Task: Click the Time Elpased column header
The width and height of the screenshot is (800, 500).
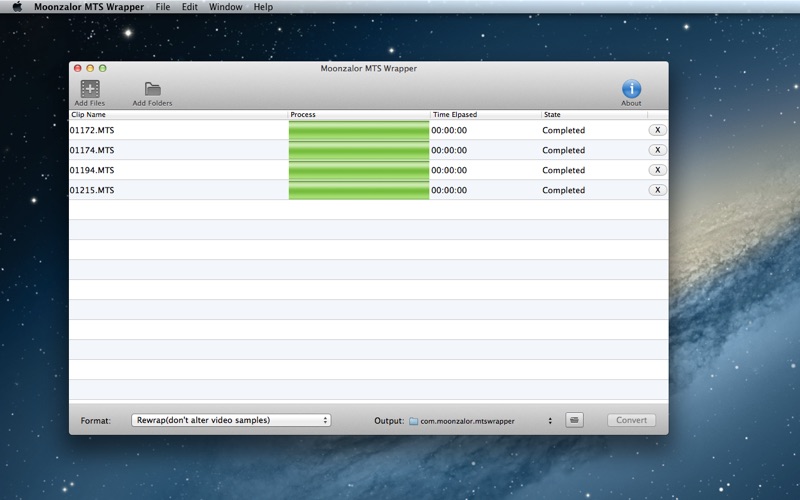Action: 486,115
